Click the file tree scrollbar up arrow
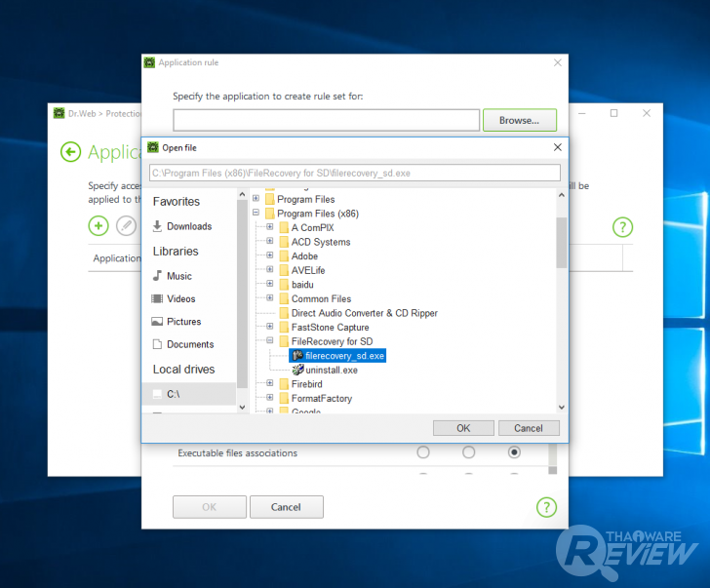 [562, 195]
